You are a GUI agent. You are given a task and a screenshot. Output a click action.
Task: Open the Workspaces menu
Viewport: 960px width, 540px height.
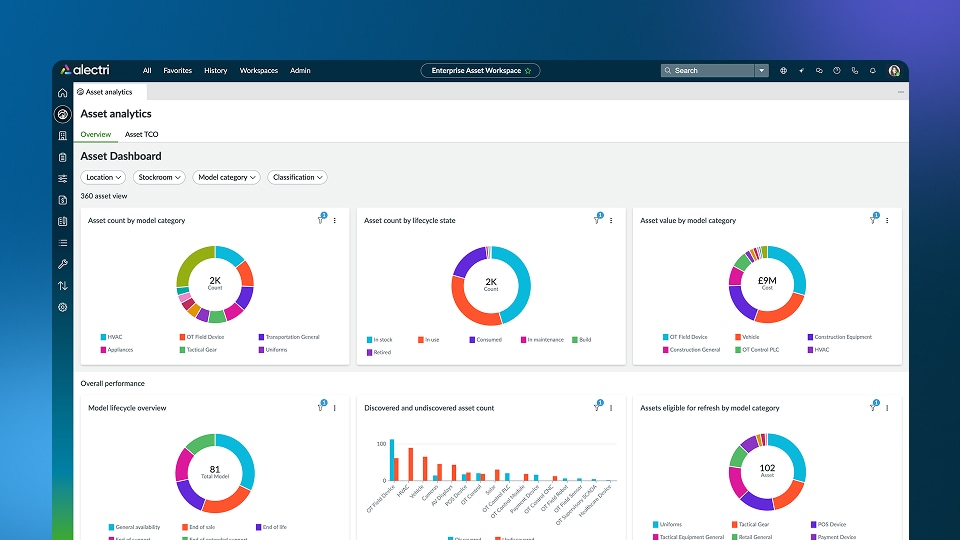(x=258, y=71)
